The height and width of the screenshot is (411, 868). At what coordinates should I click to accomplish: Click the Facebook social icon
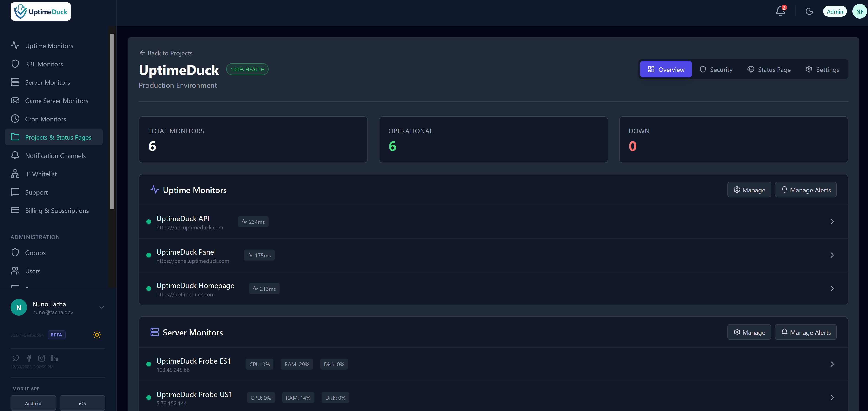pos(29,358)
